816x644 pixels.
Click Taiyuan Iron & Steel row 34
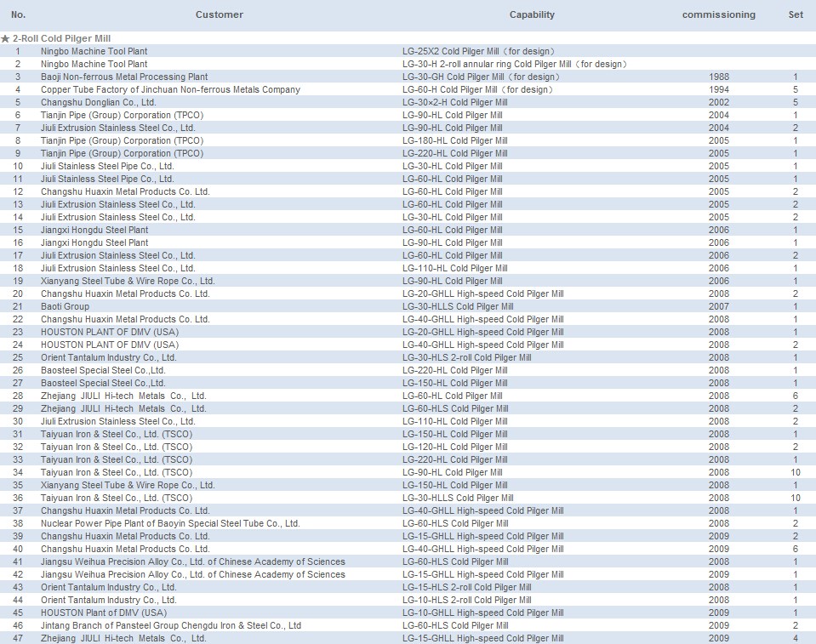tap(117, 472)
